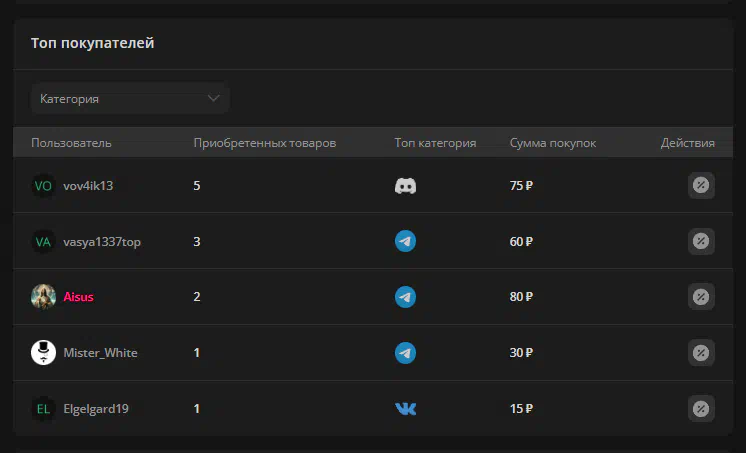Click the discount action icon for vasya1337top

[x=701, y=241]
